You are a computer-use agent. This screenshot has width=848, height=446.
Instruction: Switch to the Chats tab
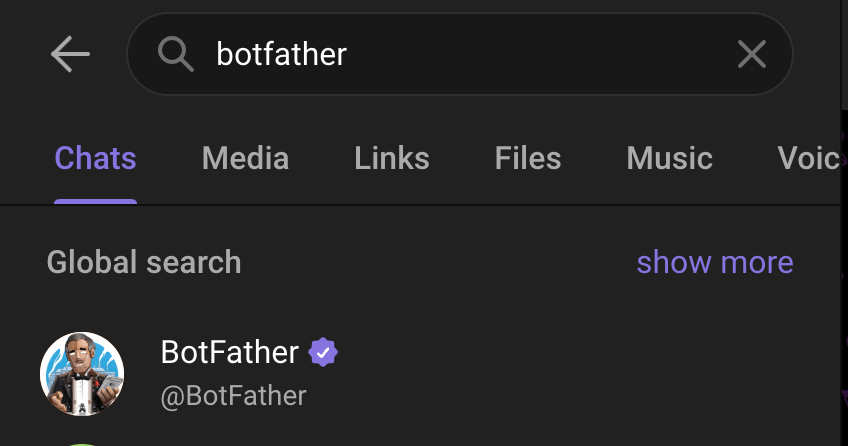click(x=95, y=158)
